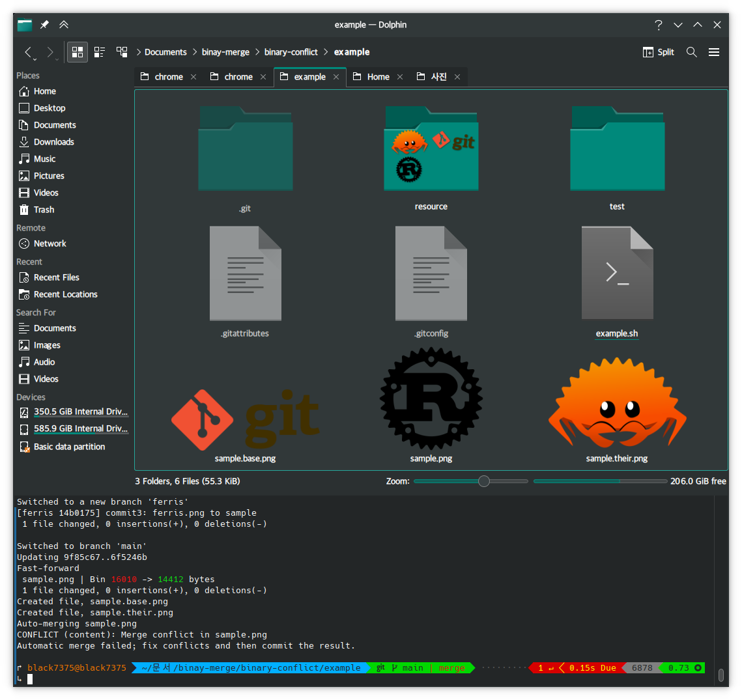Viewport: 742px width, 700px height.
Task: Select the .gitattributes file
Action: pyautogui.click(x=245, y=273)
